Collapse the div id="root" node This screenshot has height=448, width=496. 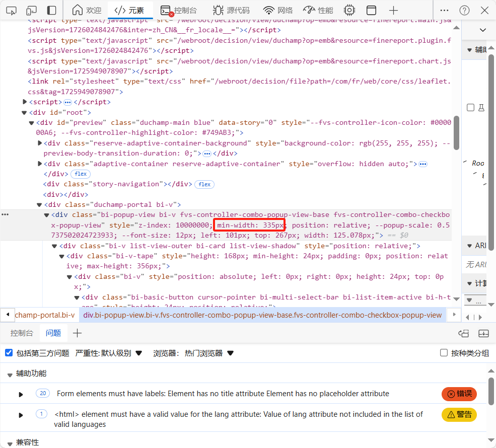pos(24,113)
